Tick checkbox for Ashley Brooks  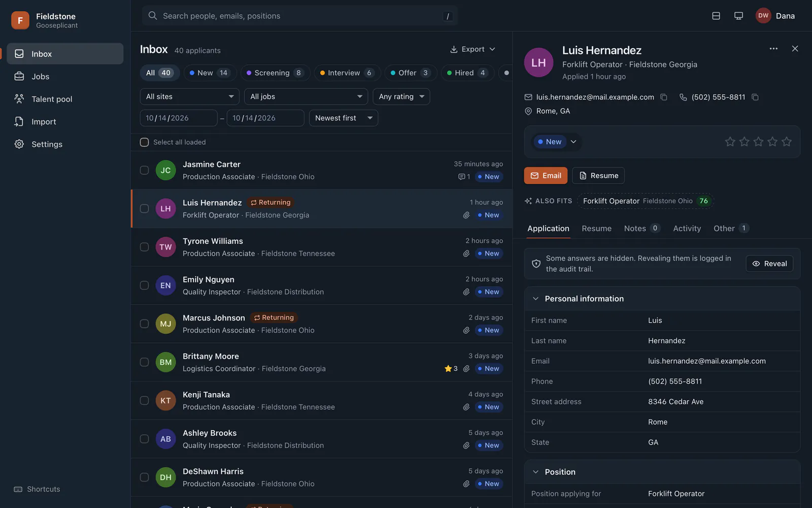(144, 439)
